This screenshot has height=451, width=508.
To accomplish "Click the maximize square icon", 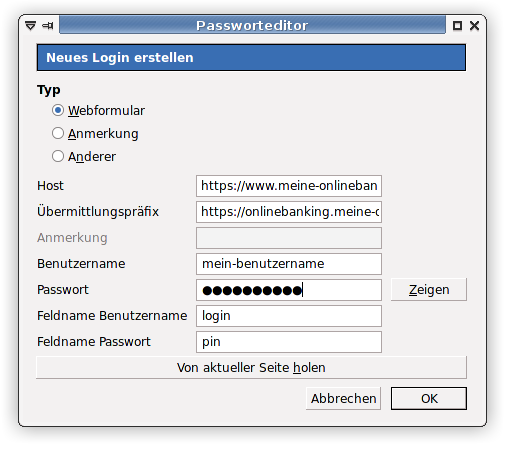I will coord(457,25).
